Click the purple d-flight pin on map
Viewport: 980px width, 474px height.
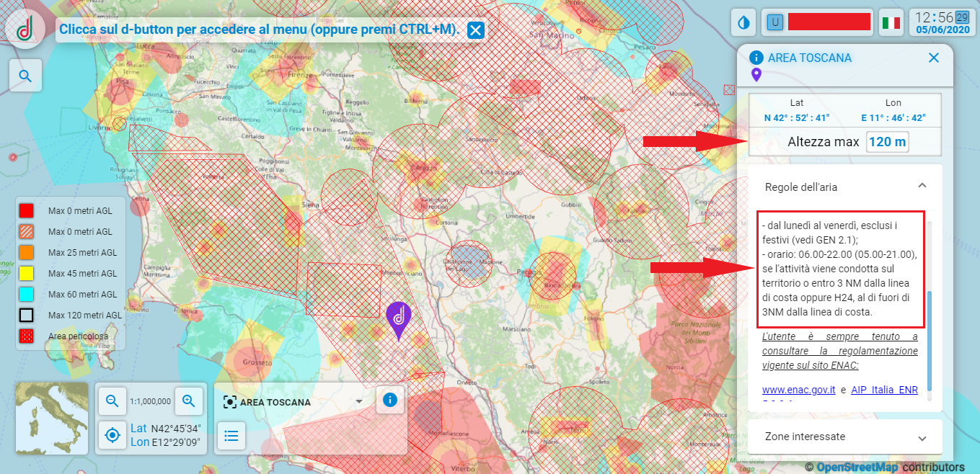click(x=399, y=320)
